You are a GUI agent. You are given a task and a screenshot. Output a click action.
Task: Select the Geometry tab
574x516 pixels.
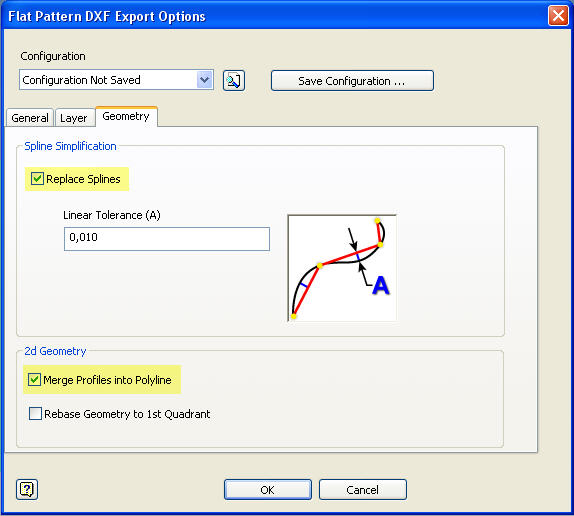coord(126,116)
